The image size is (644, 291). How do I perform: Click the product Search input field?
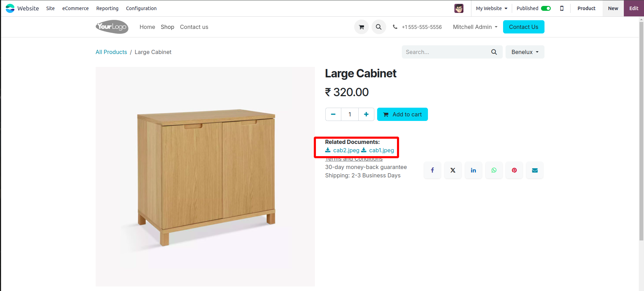tap(445, 52)
